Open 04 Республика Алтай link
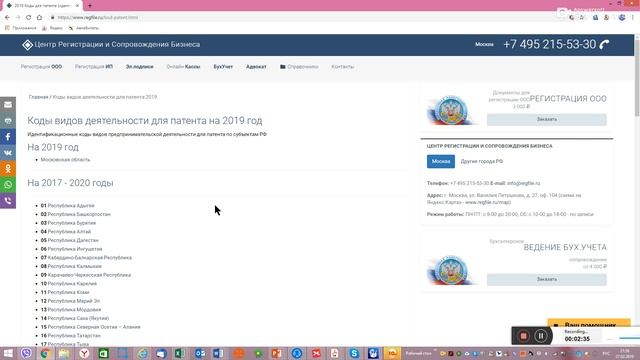This screenshot has width=640, height=360. 66,231
